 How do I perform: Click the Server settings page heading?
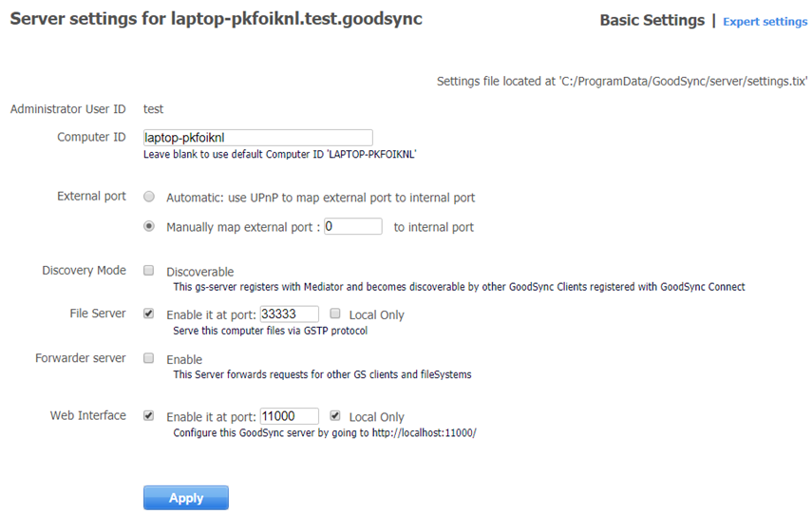(x=216, y=19)
